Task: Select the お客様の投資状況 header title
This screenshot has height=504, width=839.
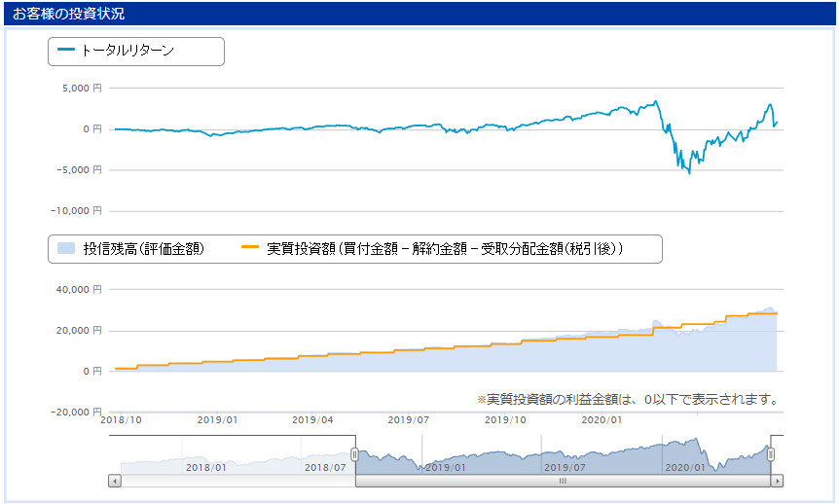Action: tap(68, 14)
